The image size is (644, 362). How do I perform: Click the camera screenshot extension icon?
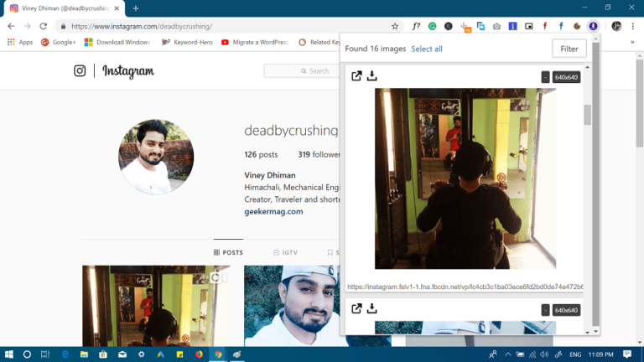pos(496,26)
